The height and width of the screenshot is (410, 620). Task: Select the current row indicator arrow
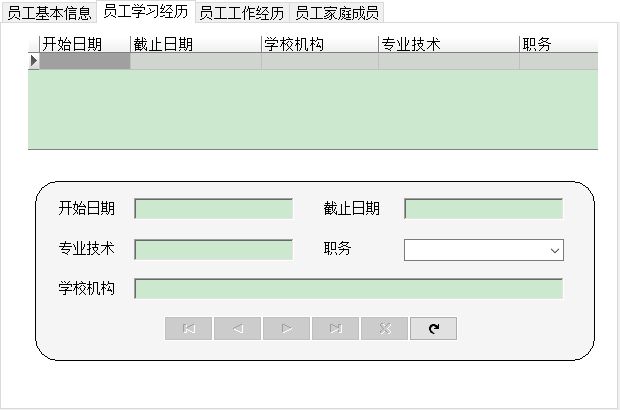click(x=34, y=61)
